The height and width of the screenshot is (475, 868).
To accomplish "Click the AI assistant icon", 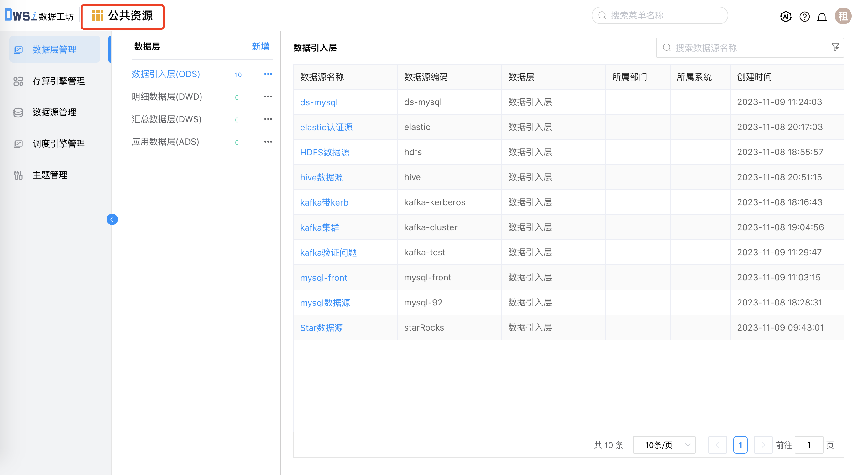I will click(786, 17).
